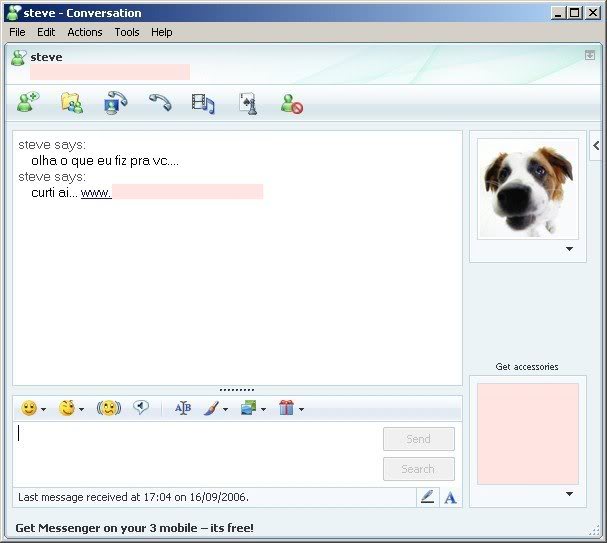The height and width of the screenshot is (543, 607).
Task: Open the share music and video icon
Action: point(203,103)
